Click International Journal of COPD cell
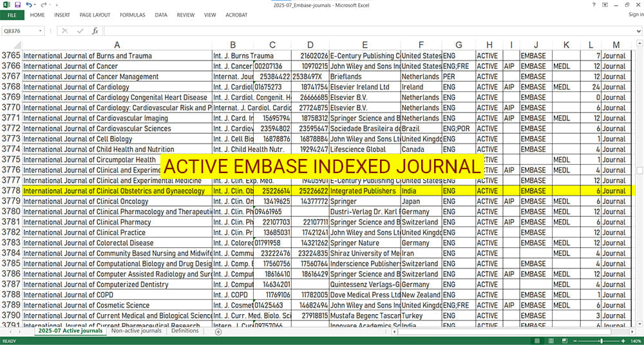Screen dimensions: 644x345 tap(117, 295)
